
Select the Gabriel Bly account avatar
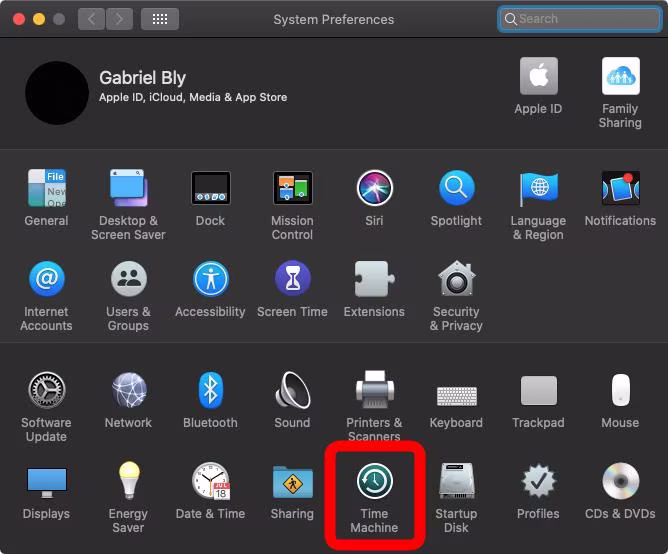57,92
